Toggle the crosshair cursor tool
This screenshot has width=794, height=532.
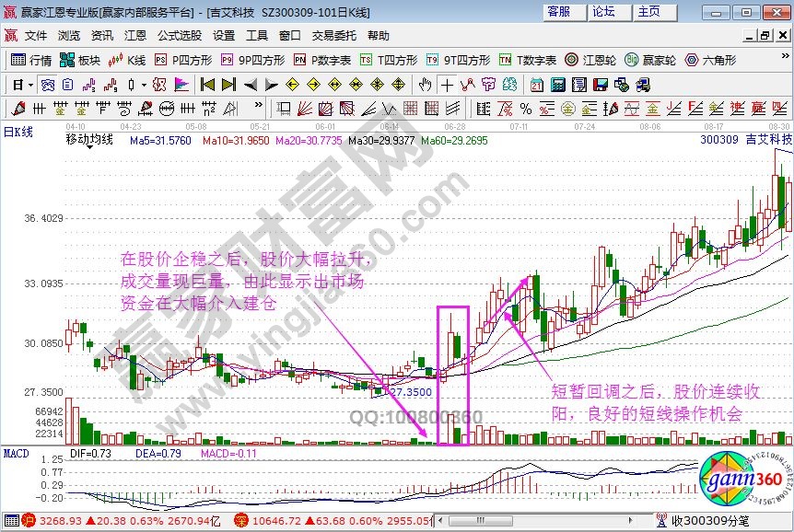click(x=447, y=85)
